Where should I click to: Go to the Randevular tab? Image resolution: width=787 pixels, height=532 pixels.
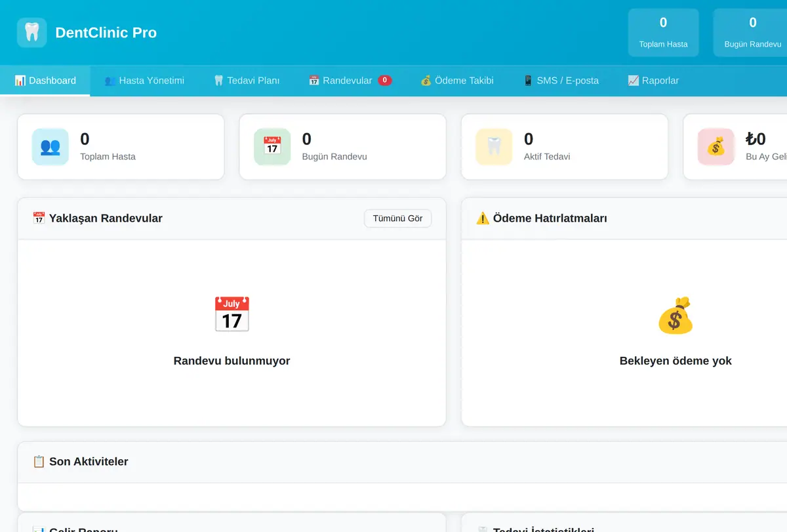350,81
